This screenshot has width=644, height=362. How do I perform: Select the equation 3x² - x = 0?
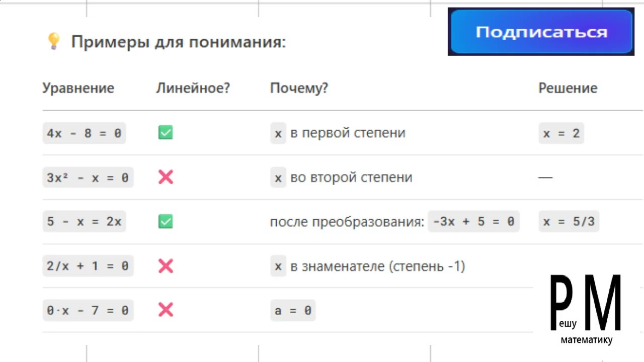click(88, 177)
